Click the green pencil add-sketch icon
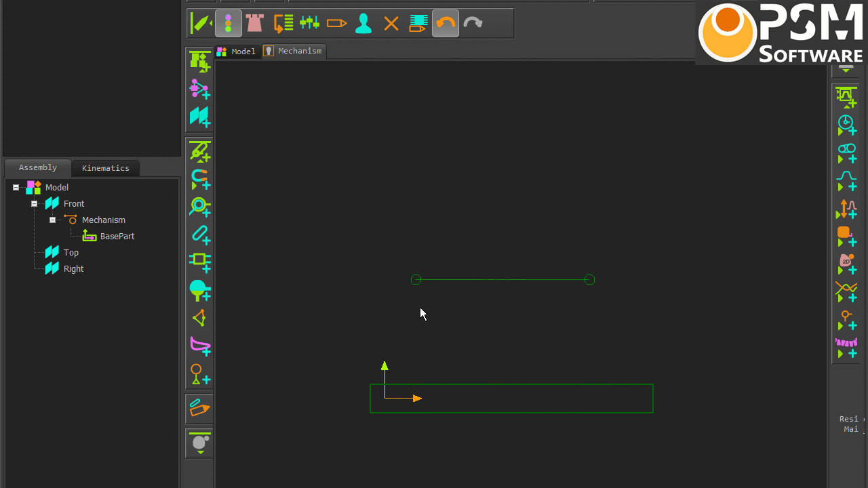868x488 pixels. coord(199,152)
